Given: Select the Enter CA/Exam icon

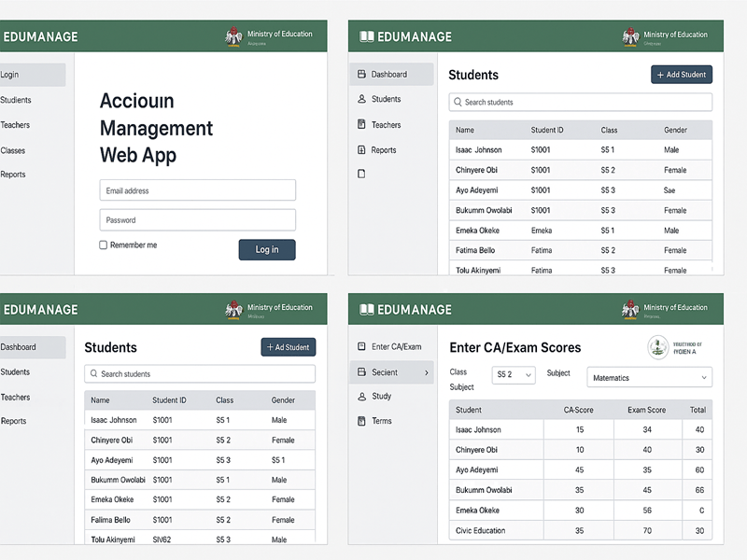Looking at the screenshot, I should tap(361, 347).
